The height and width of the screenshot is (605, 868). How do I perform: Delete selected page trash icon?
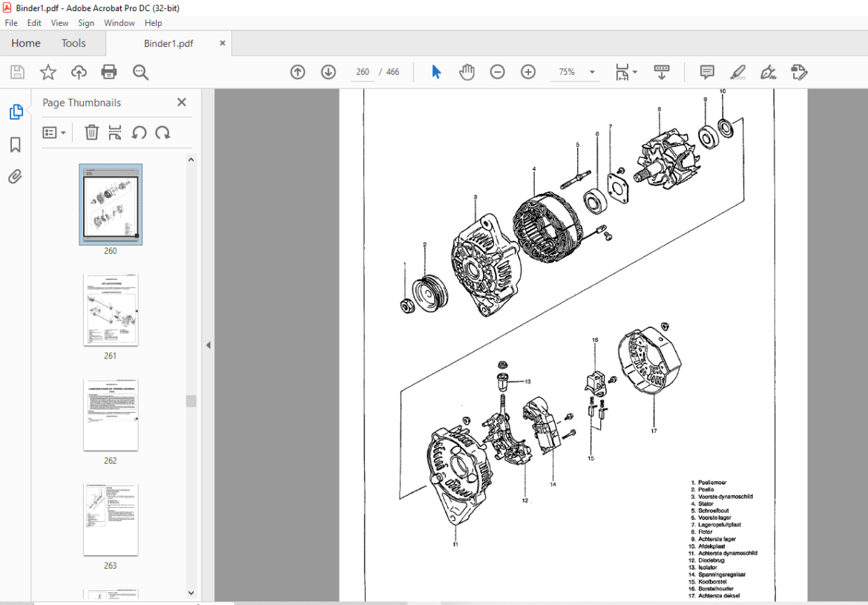[91, 132]
